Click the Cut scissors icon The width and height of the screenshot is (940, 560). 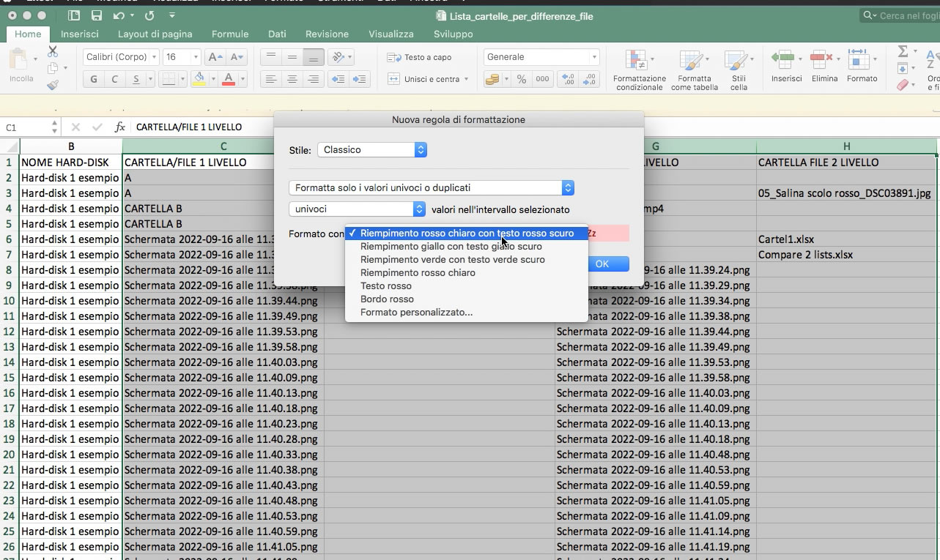click(53, 51)
